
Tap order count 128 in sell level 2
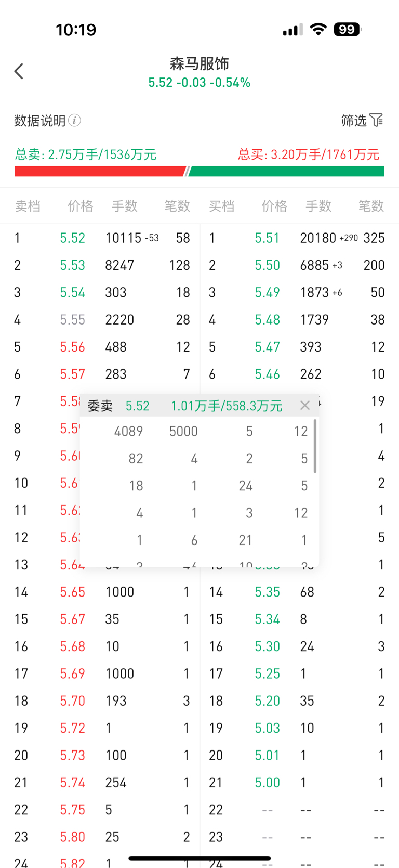(x=179, y=265)
